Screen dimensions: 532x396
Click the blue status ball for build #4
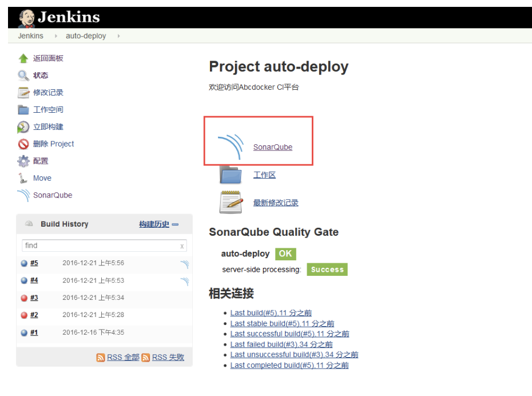tap(24, 280)
